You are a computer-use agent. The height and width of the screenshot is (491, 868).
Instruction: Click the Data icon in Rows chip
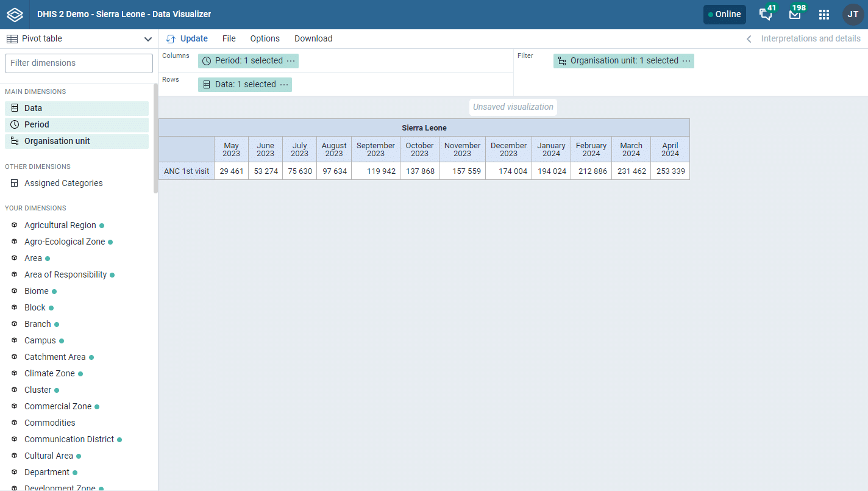point(207,85)
